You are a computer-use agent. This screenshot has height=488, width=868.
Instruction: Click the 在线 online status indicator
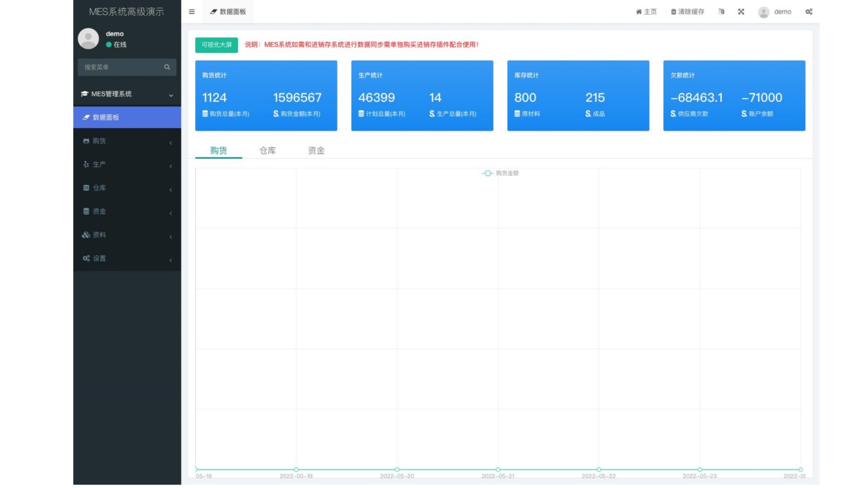click(x=116, y=44)
